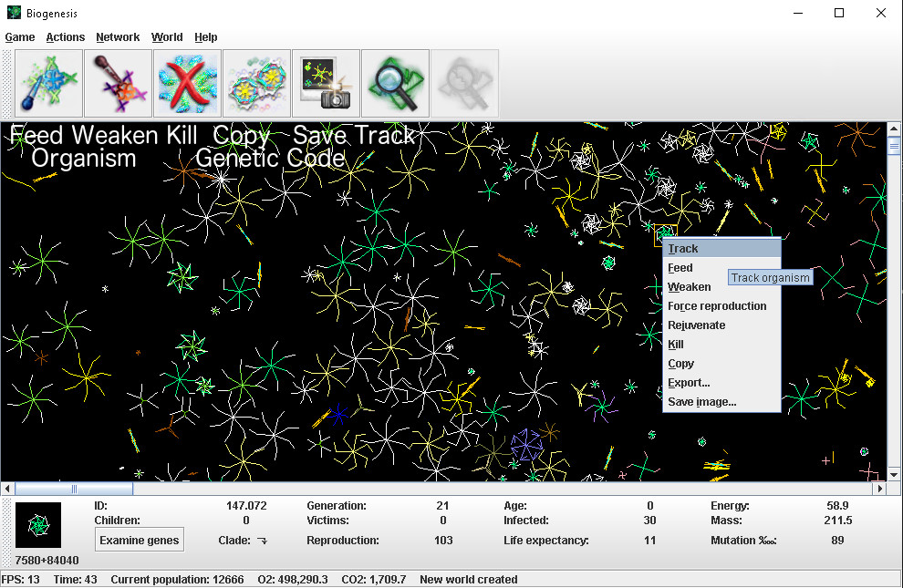Select Force reproduction in context menu
The image size is (903, 588).
(x=717, y=306)
